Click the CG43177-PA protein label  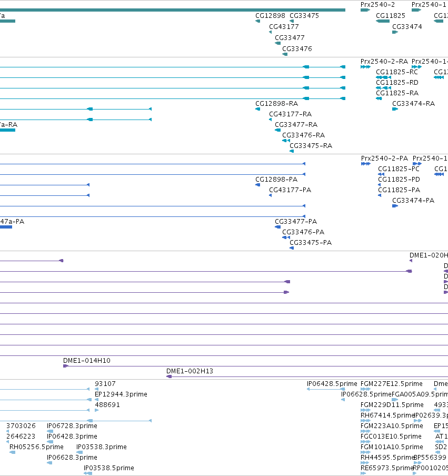point(290,190)
